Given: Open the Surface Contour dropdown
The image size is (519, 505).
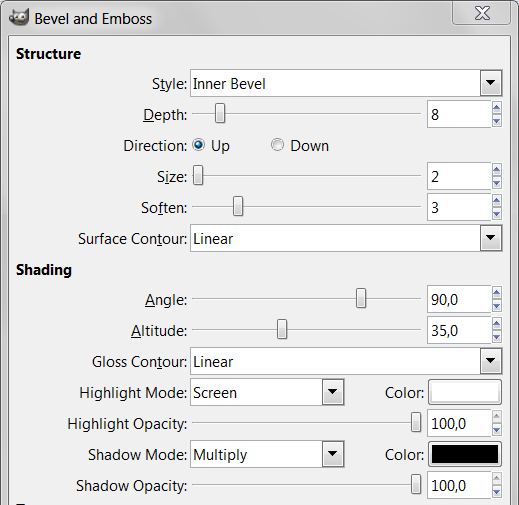Looking at the screenshot, I should click(x=346, y=238).
